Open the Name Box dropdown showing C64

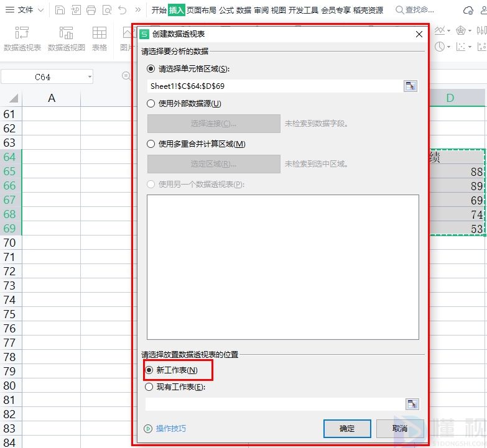tap(90, 76)
